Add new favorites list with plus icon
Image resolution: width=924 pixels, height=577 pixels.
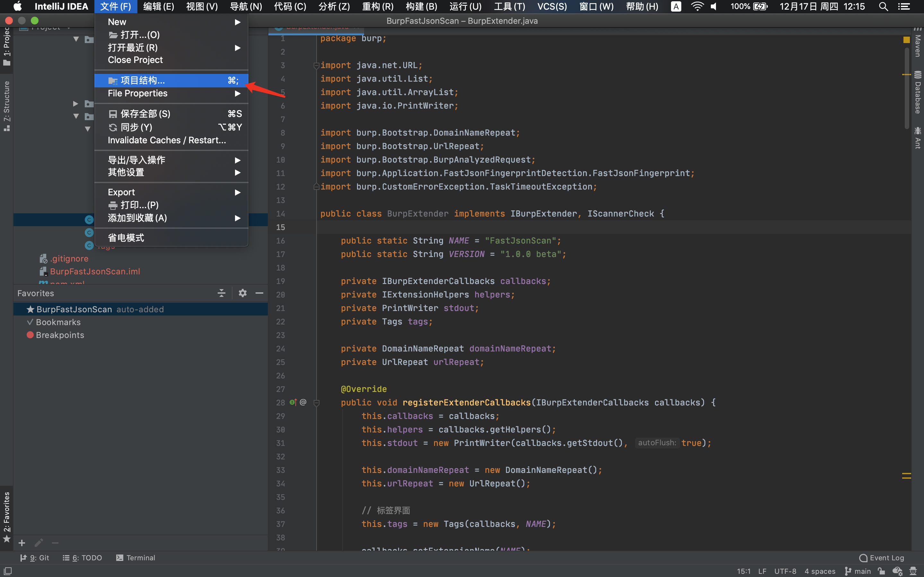(22, 543)
